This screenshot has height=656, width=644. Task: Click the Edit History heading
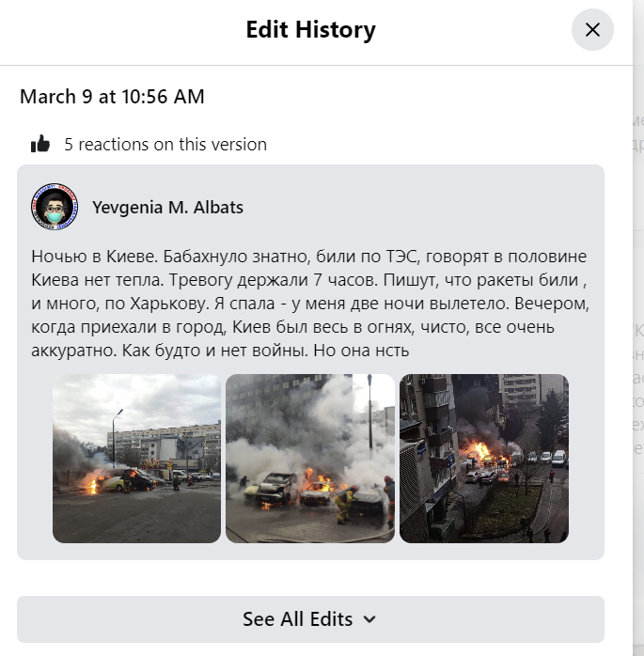click(310, 30)
